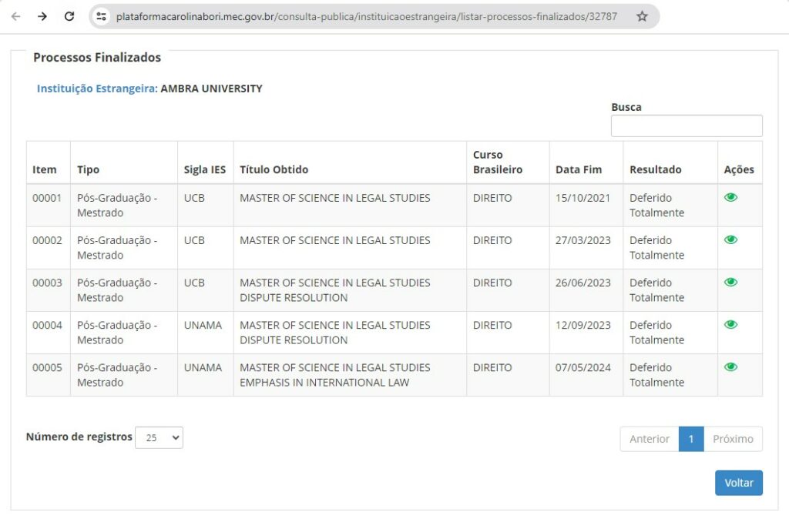Viewport: 789px width, 532px height.
Task: View details of item 00005 via eye icon
Action: pos(730,367)
